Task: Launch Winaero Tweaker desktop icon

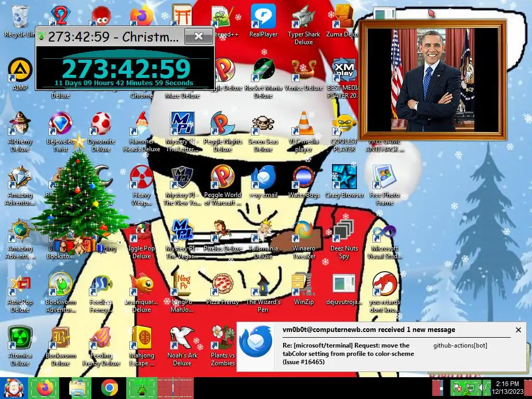Action: coord(303,239)
